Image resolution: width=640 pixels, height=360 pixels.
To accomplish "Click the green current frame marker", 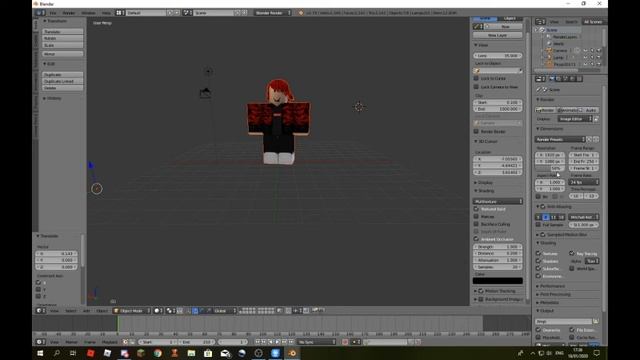I will coord(118,324).
